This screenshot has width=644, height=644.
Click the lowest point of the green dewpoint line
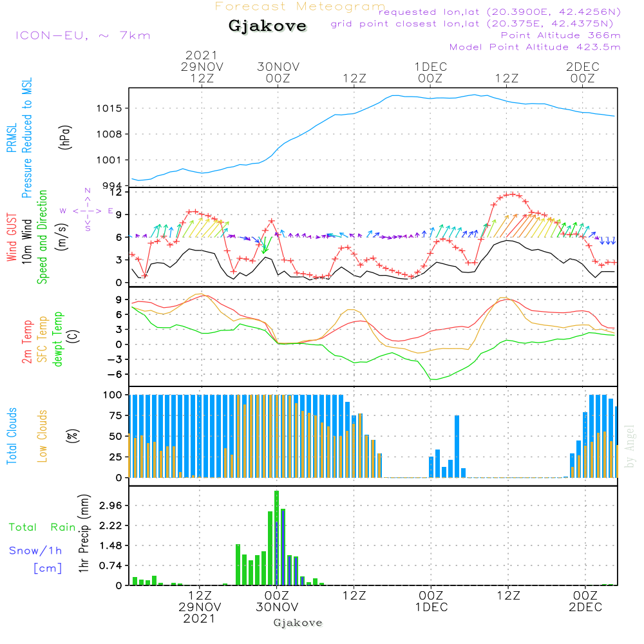(433, 379)
